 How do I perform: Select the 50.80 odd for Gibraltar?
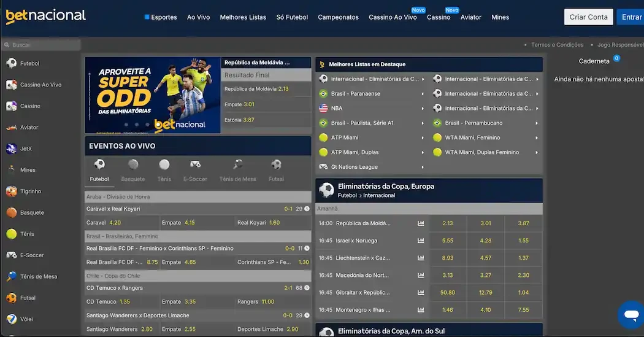[x=448, y=293]
